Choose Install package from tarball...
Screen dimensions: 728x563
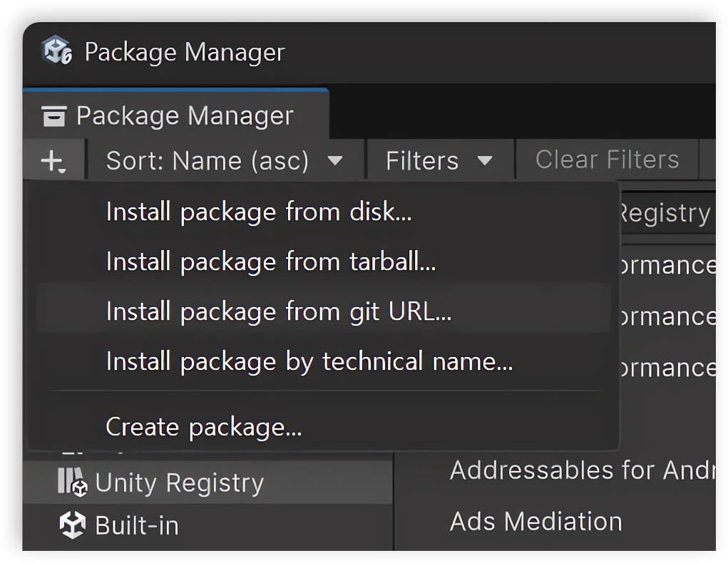click(x=323, y=262)
